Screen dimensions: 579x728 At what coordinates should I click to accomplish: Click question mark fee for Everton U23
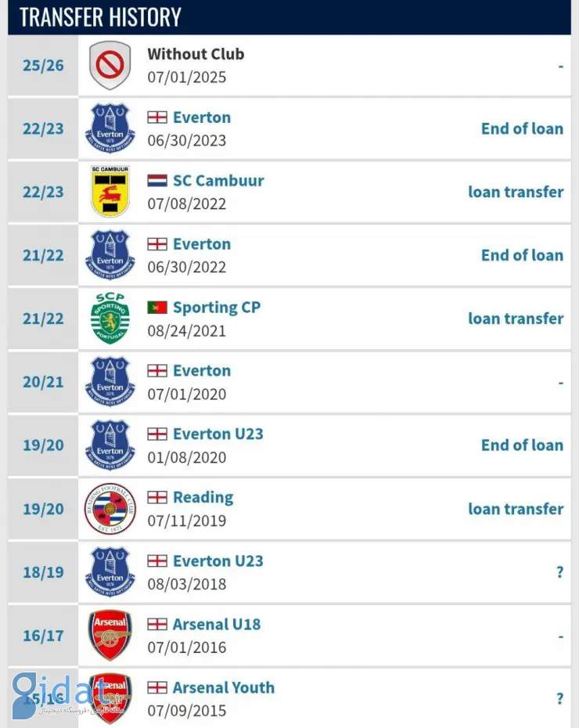click(560, 572)
